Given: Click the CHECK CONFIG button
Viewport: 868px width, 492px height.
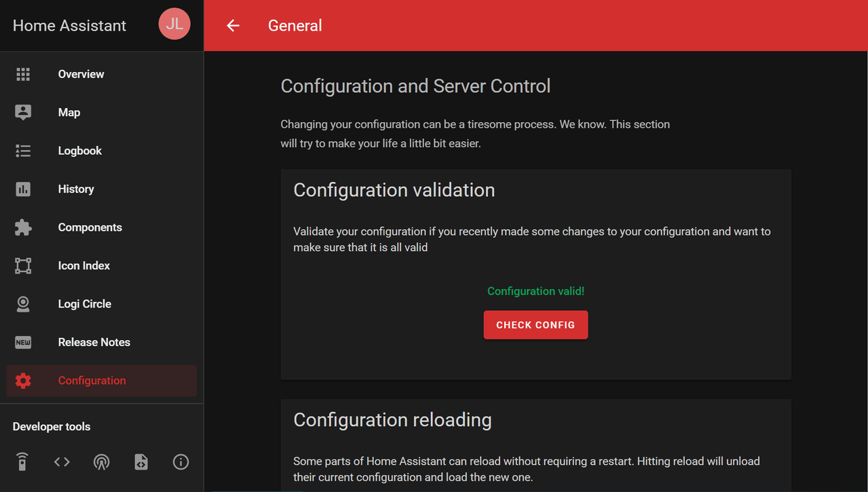Looking at the screenshot, I should point(535,325).
